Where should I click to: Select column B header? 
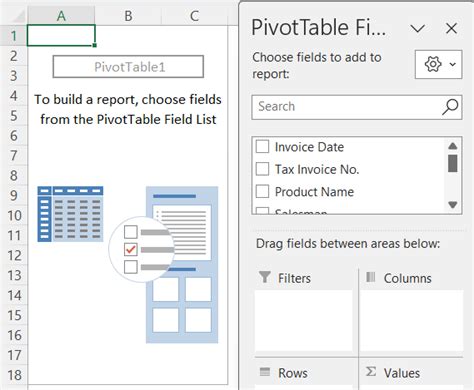click(x=128, y=16)
